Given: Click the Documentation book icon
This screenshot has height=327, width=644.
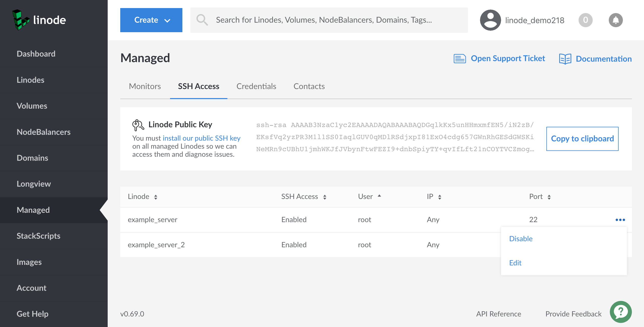Looking at the screenshot, I should pyautogui.click(x=565, y=59).
